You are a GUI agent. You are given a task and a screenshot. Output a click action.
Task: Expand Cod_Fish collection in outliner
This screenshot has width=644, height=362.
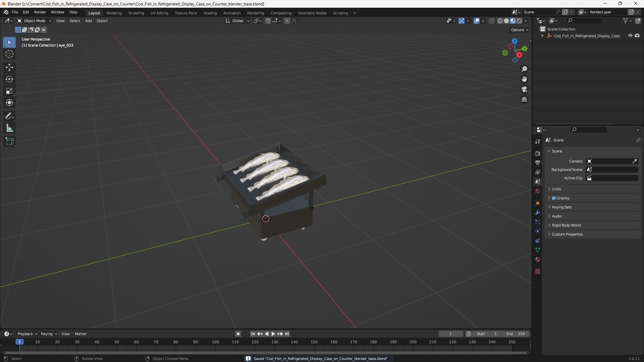[542, 36]
